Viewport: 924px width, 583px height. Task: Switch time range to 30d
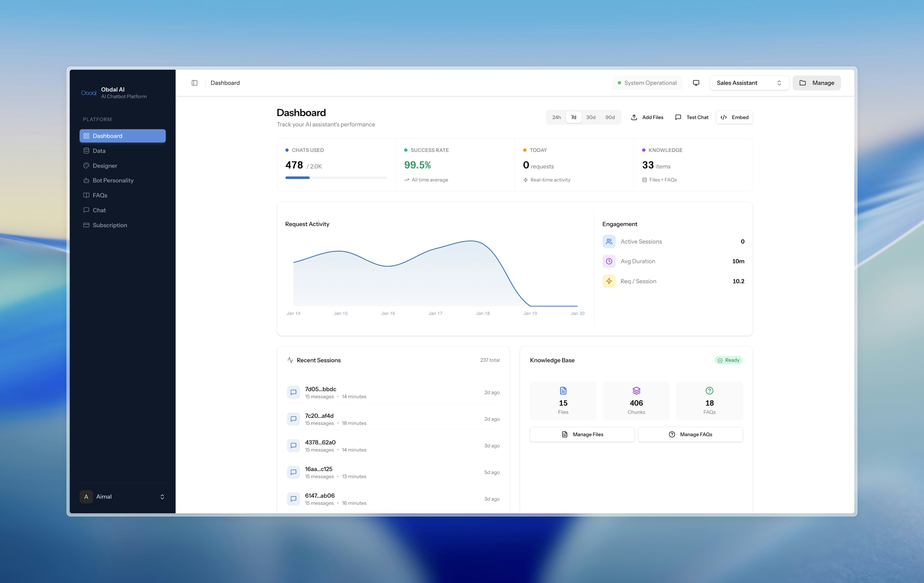591,117
